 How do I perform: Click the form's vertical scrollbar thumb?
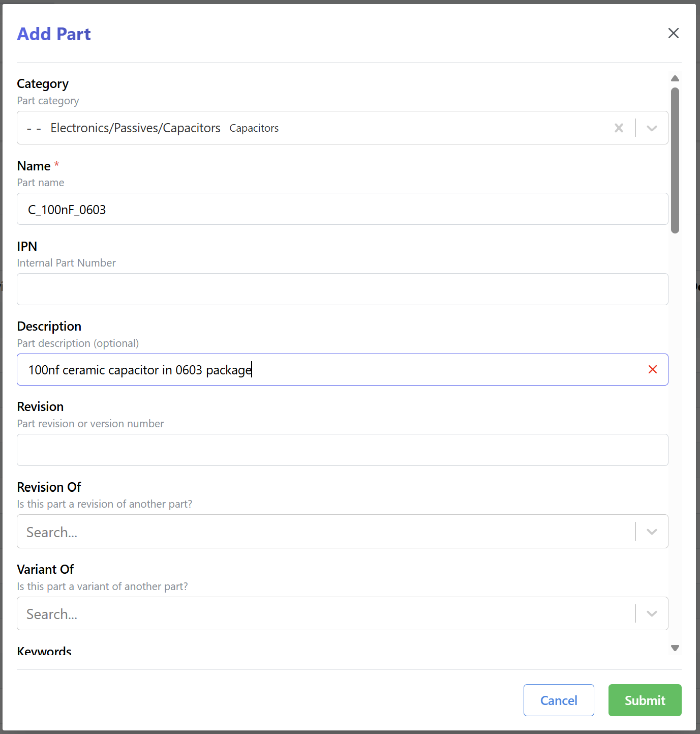click(x=675, y=160)
